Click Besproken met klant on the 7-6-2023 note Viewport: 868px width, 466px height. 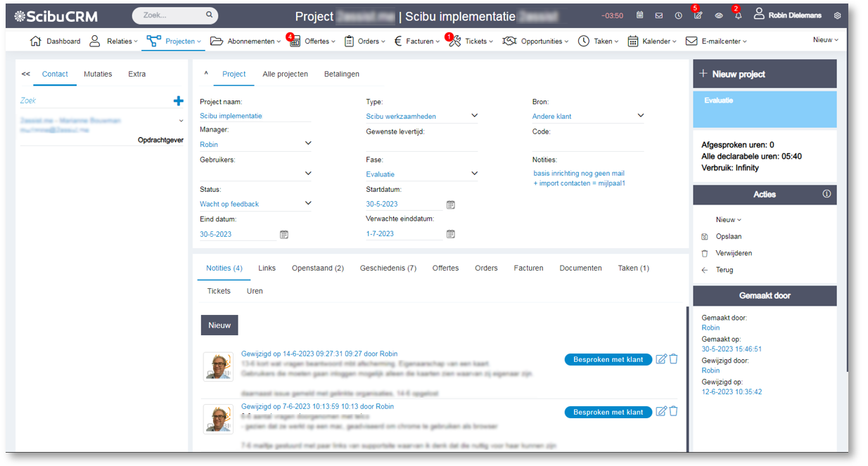coord(608,413)
